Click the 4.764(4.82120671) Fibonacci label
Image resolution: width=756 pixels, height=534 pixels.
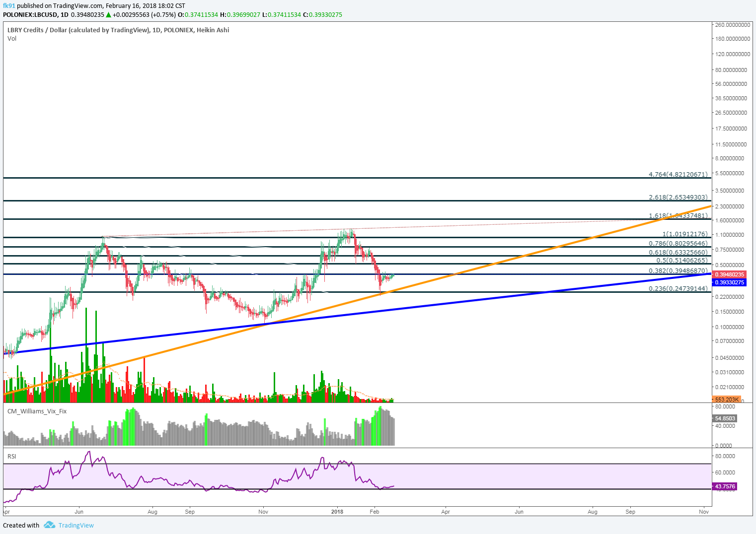678,174
